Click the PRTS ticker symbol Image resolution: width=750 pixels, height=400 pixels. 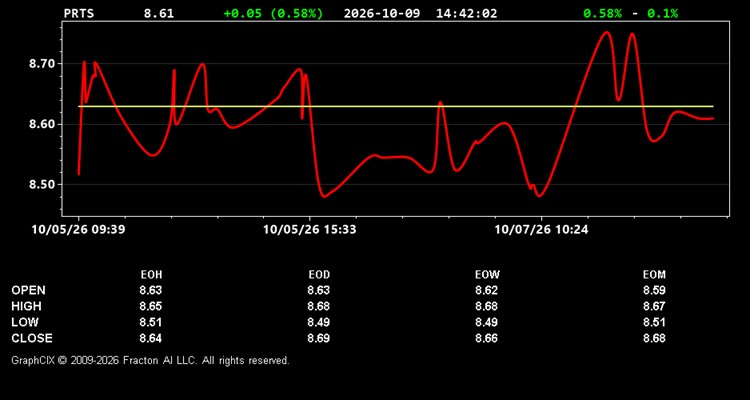(79, 13)
